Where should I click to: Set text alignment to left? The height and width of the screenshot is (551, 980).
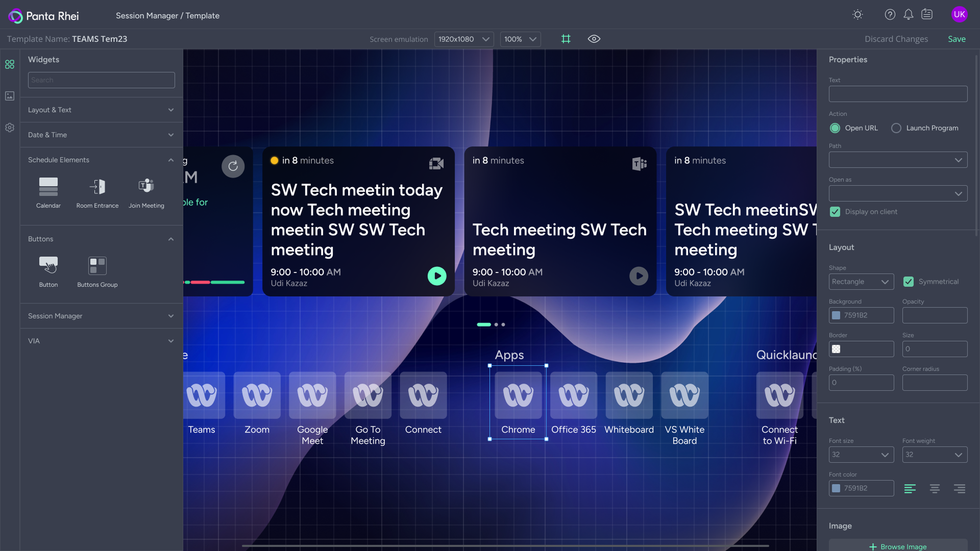[x=910, y=489]
